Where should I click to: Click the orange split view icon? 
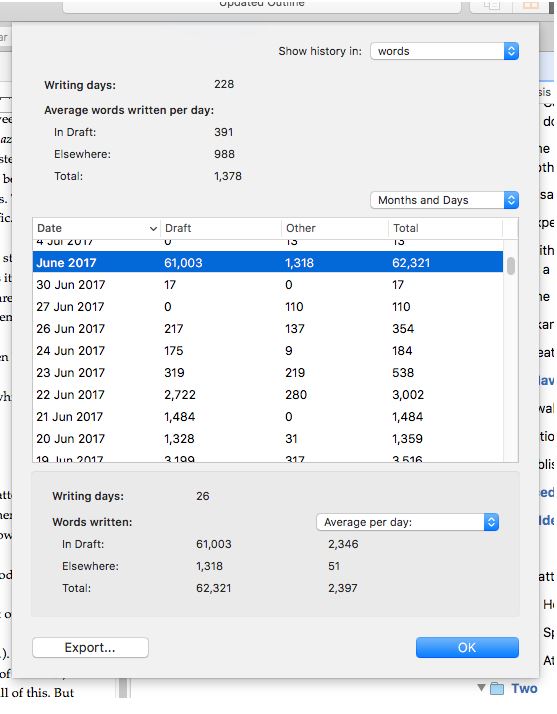click(x=531, y=5)
